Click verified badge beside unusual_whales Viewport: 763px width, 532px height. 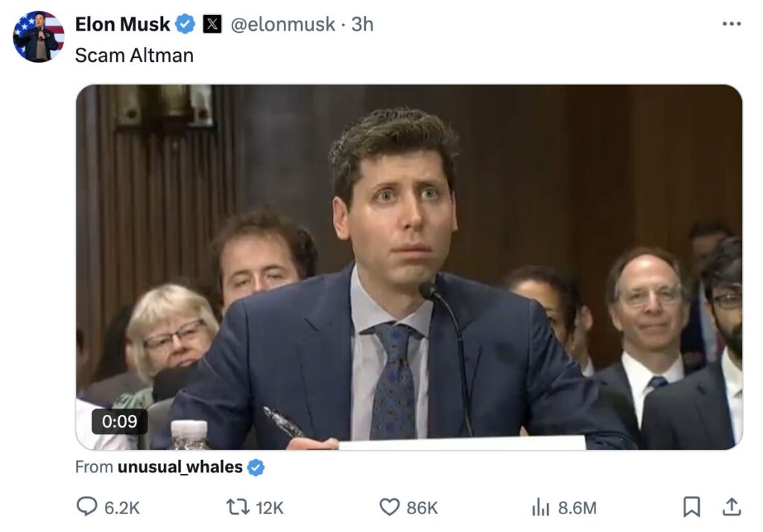click(x=256, y=467)
